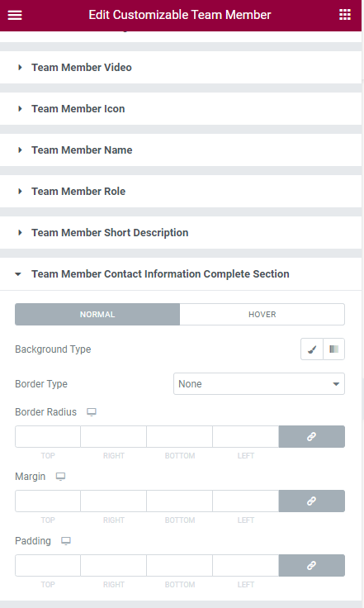The height and width of the screenshot is (608, 364).
Task: Toggle linked values for Padding
Action: pos(312,565)
